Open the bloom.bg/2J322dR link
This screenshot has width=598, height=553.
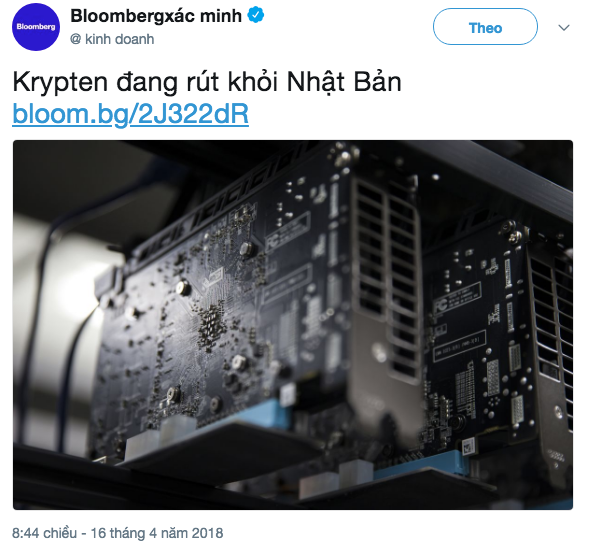(130, 114)
